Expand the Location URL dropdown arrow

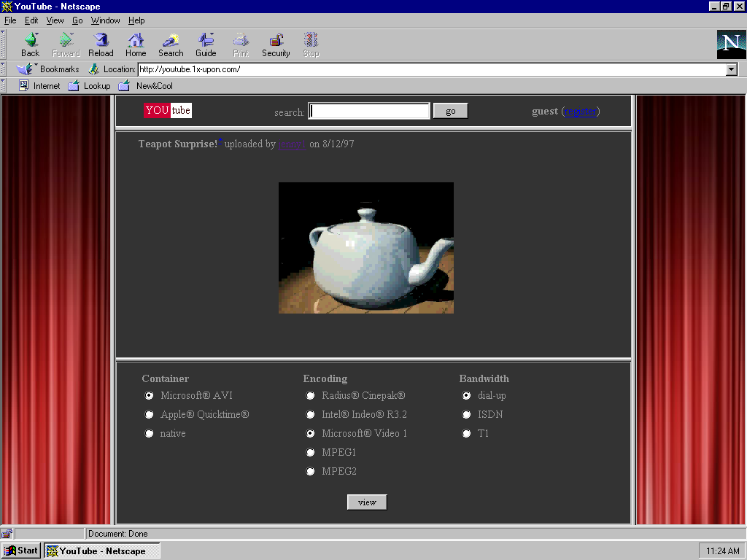(x=732, y=69)
